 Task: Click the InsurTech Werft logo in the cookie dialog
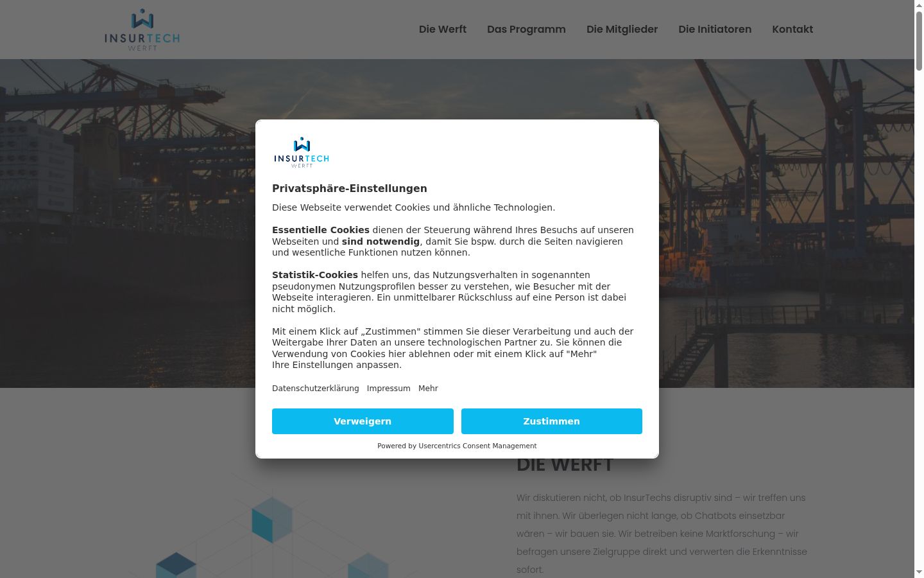click(x=302, y=152)
